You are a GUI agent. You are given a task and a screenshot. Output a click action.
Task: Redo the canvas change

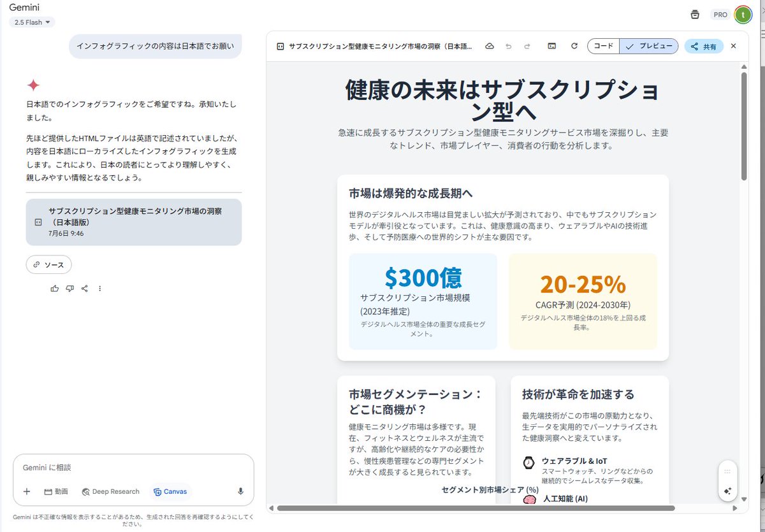point(527,47)
